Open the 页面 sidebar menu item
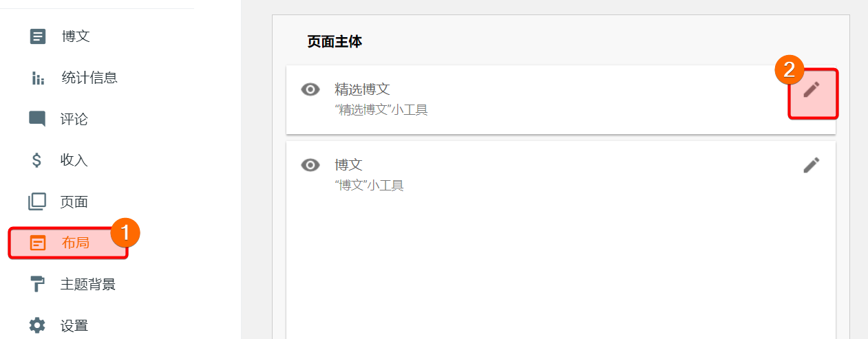The width and height of the screenshot is (868, 339). point(75,201)
